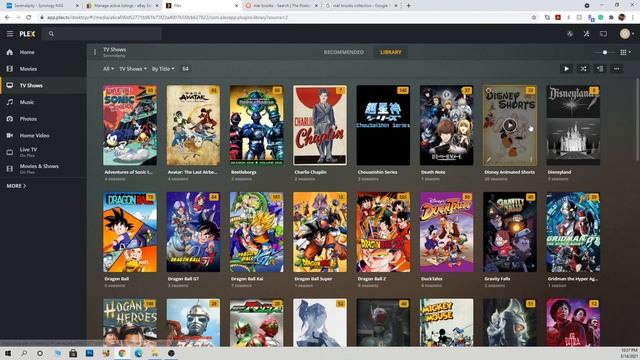
Task: Open the By Title sort dropdown
Action: tap(163, 69)
